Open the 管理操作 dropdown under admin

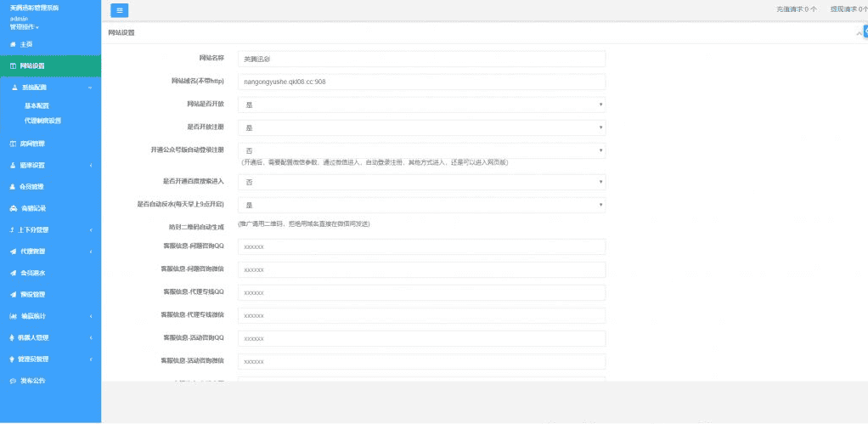(25, 26)
